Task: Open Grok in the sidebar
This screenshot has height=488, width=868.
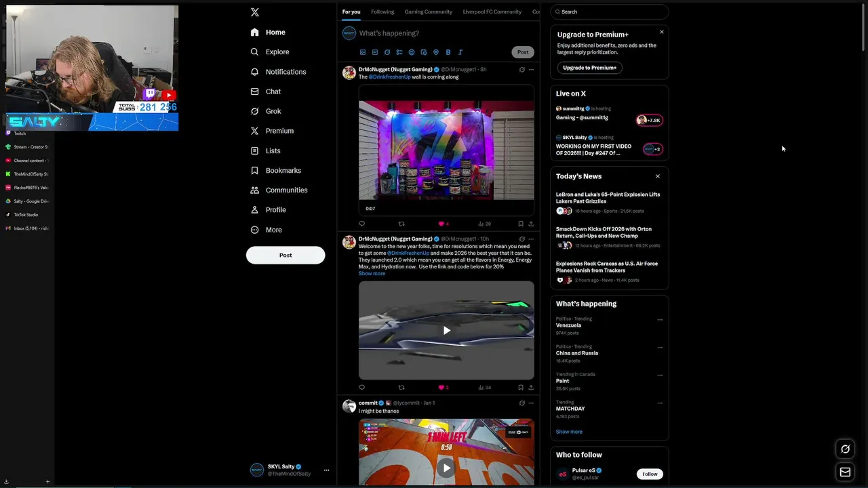Action: coord(265,111)
